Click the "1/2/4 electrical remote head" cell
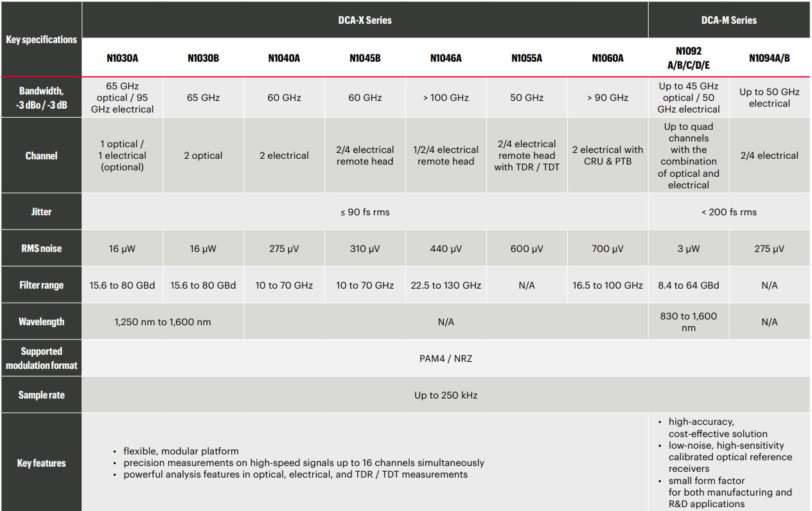The width and height of the screenshot is (812, 511). [x=446, y=156]
